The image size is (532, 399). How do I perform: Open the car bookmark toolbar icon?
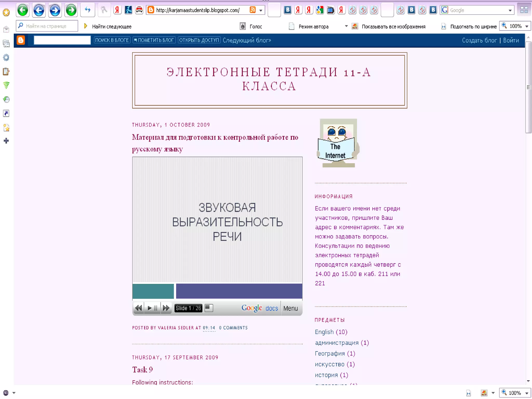(x=139, y=10)
